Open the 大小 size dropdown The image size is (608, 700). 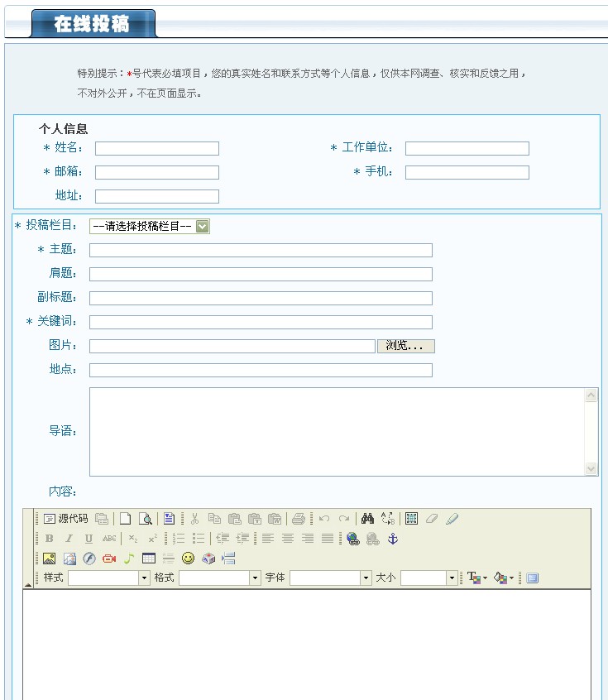click(452, 578)
